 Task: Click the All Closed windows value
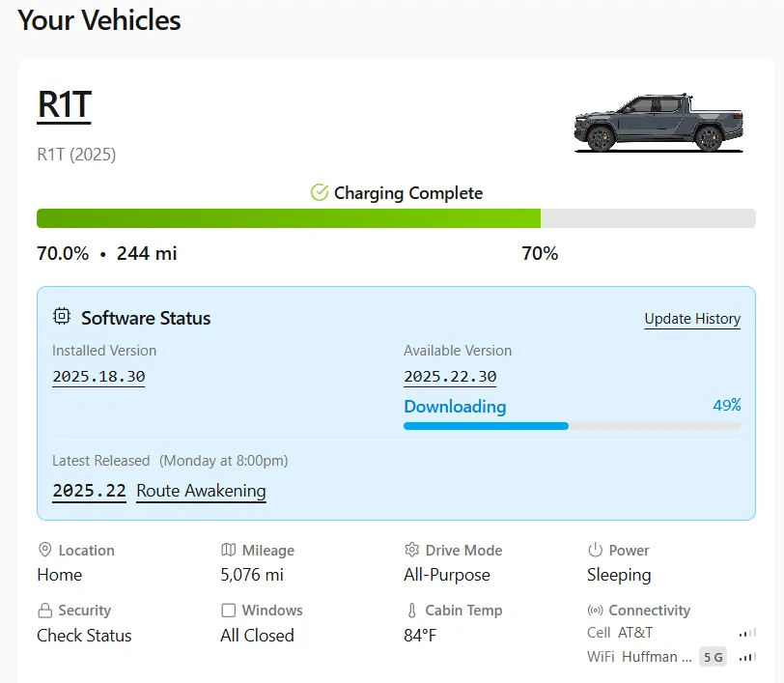click(257, 636)
